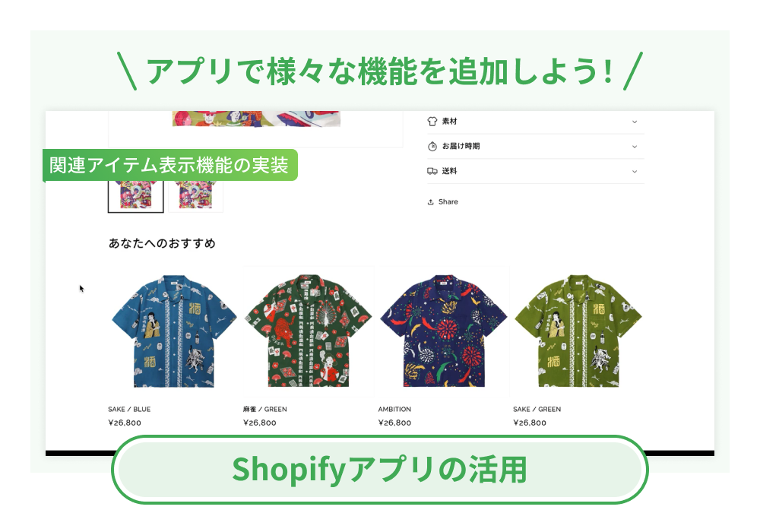Viewport: 760px width, 532px height.
Task: Click the delivery truck icon beside 送料
Action: (432, 171)
